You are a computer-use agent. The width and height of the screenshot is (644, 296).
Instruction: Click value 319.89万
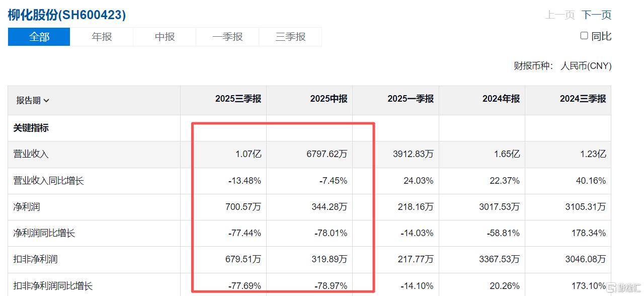pyautogui.click(x=329, y=259)
